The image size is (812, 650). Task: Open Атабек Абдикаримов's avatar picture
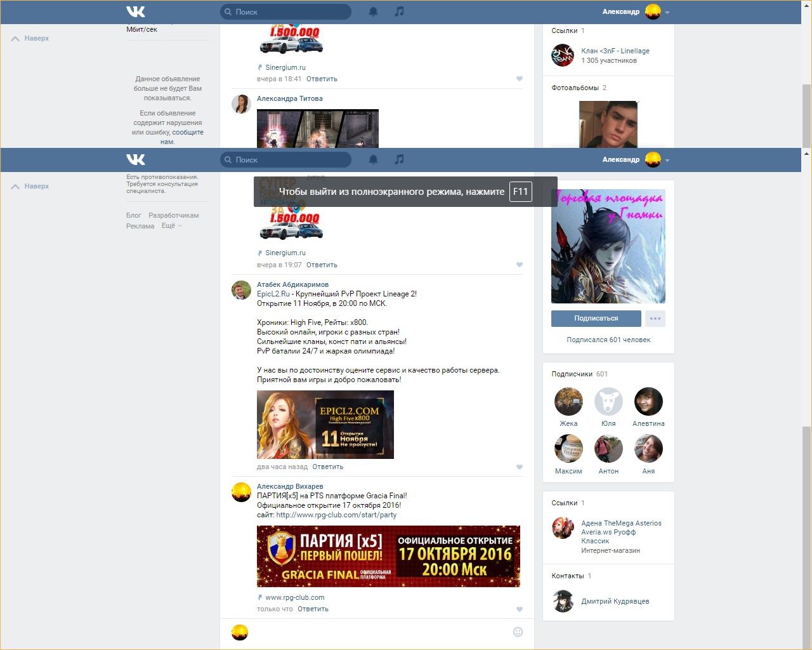point(241,290)
